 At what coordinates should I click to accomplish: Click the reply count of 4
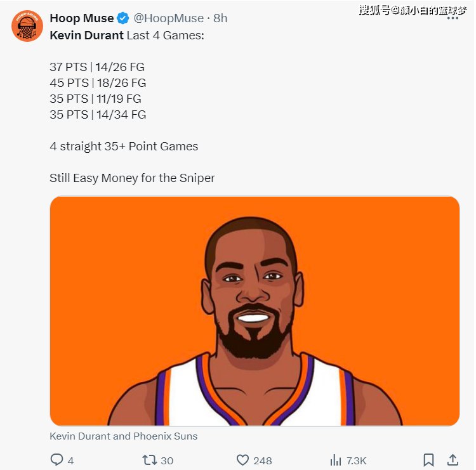coord(70,460)
